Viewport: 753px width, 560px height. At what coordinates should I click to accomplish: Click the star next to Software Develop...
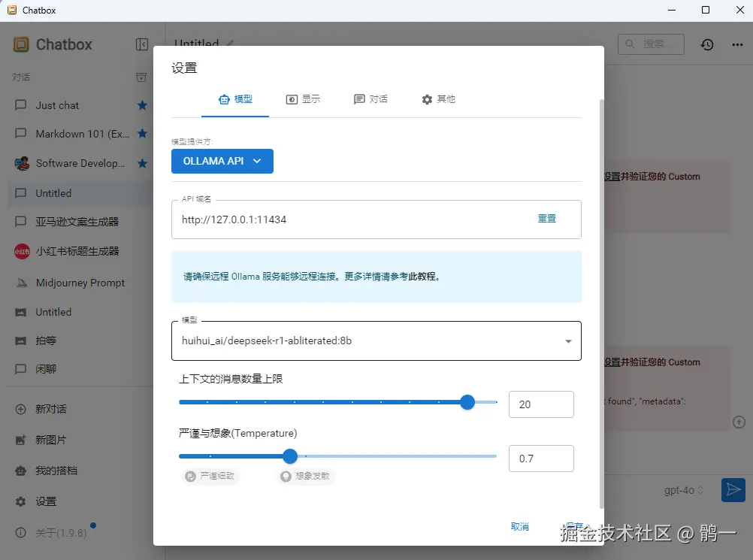point(142,163)
